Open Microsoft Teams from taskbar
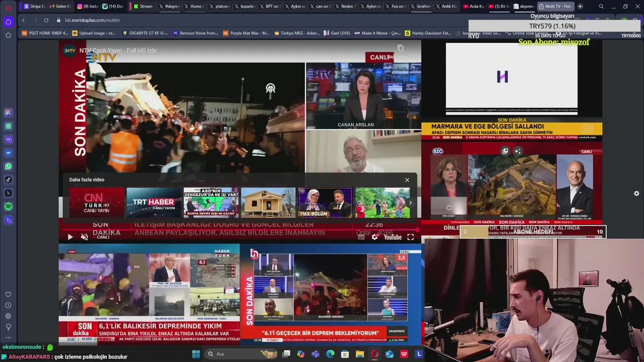Screen dimensions: 644x362 coord(315,354)
